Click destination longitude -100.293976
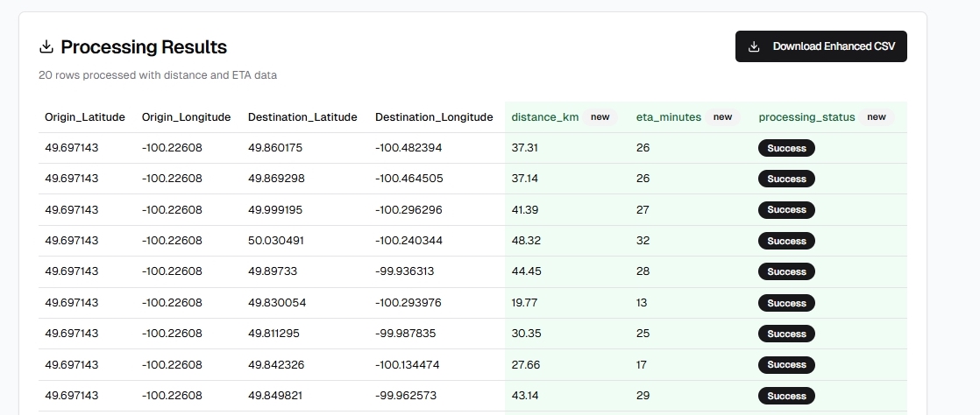 point(408,303)
